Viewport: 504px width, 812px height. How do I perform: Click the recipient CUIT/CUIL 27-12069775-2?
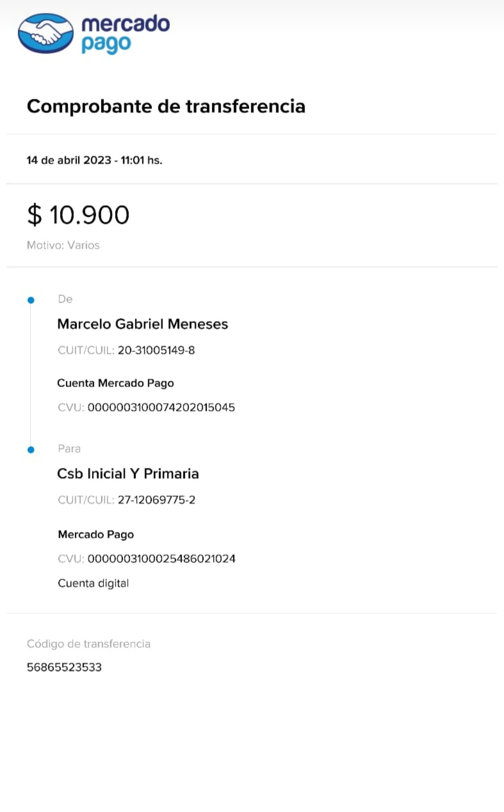point(156,500)
